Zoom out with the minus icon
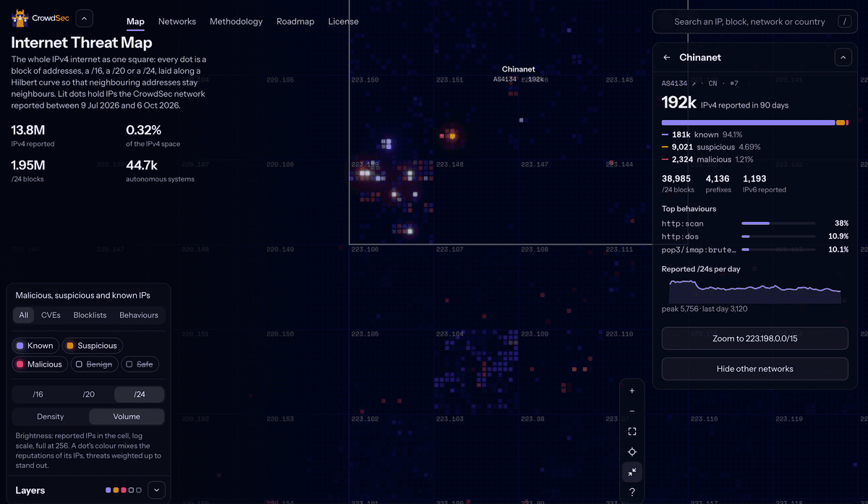Screen dimensions: 868x504 pos(632,411)
